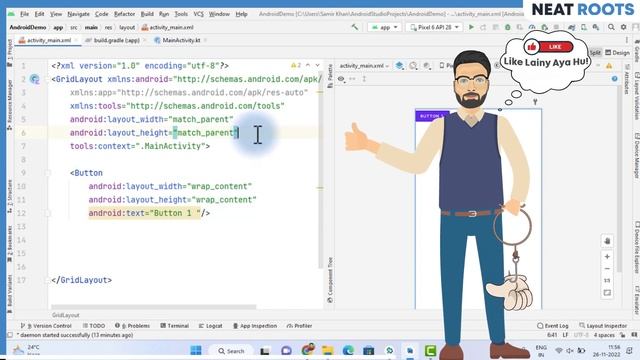Collapse the Button tag fold marker
This screenshot has height=360, width=640.
tap(48, 173)
